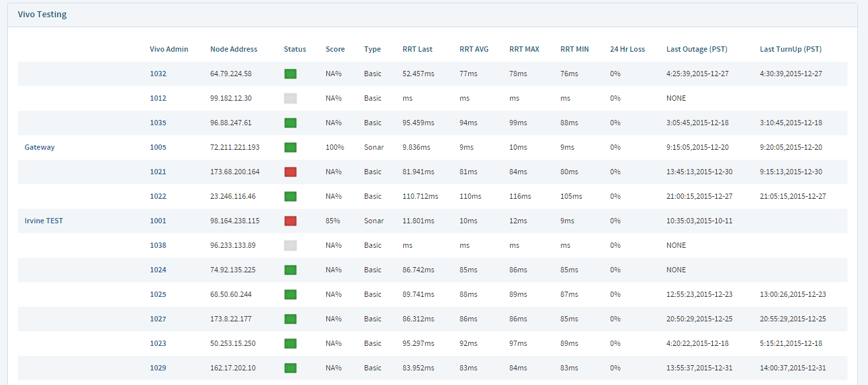This screenshot has height=385, width=868.
Task: Click the 85% score for Irvine TEST
Action: [333, 221]
